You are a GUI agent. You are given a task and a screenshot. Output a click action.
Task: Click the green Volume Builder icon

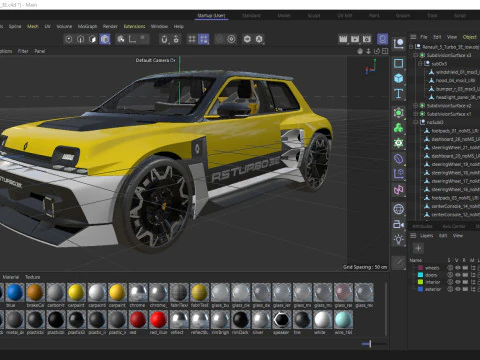[398, 143]
